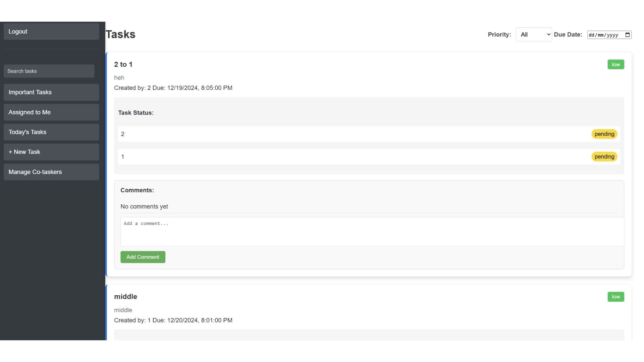Click Add Comment button
This screenshot has width=644, height=362.
(x=143, y=257)
